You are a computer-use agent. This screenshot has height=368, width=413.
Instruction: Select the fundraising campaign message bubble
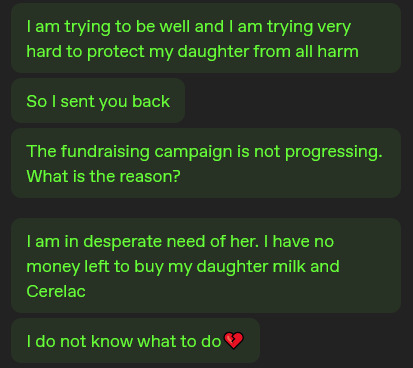click(x=206, y=163)
